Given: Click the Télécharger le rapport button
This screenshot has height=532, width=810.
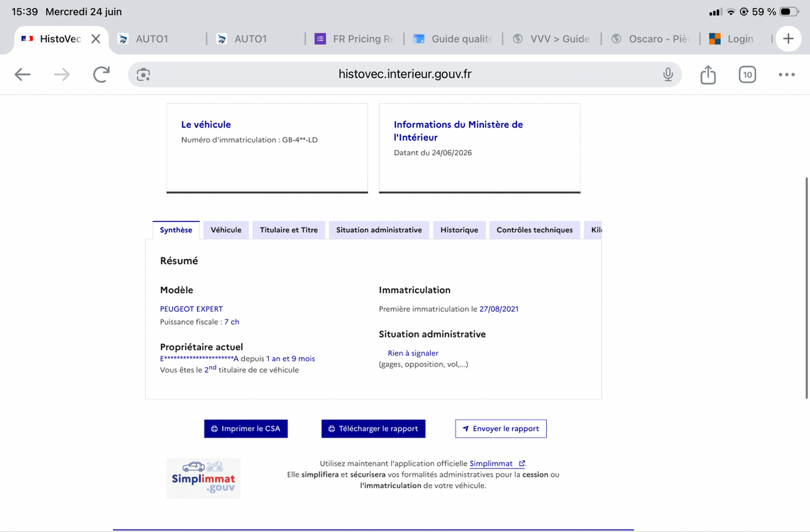Looking at the screenshot, I should (x=373, y=429).
